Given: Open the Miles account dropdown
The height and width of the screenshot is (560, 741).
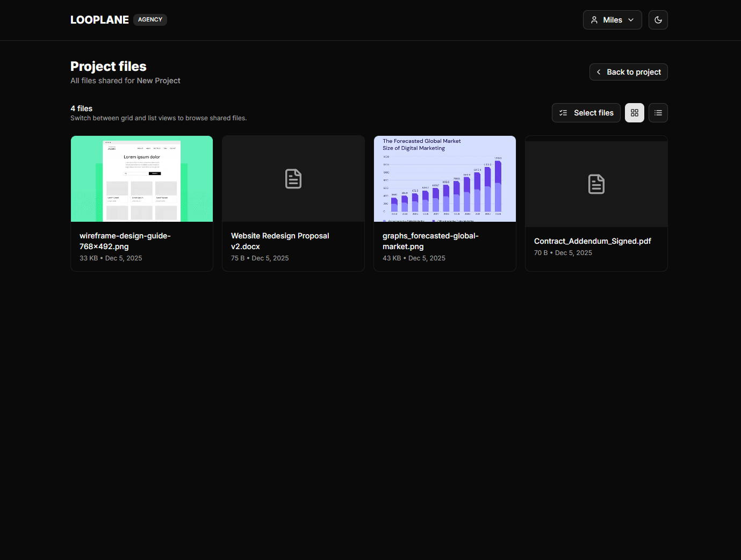Looking at the screenshot, I should pyautogui.click(x=612, y=20).
